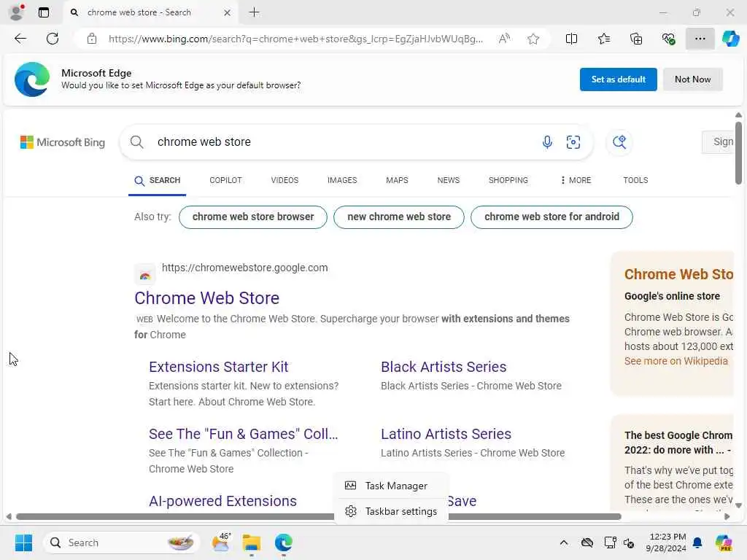
Task: Switch to MAPS tab
Action: tap(397, 181)
